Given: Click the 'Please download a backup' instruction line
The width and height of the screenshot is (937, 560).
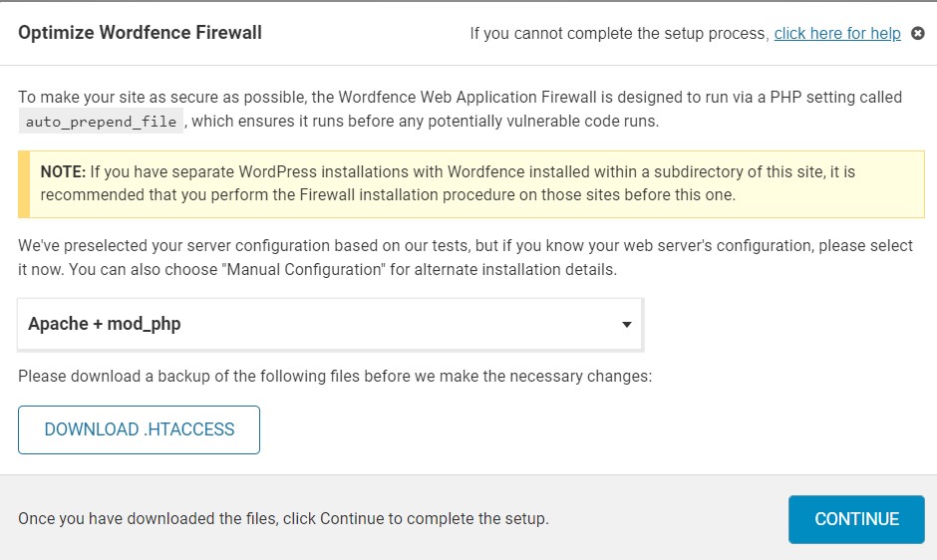Looking at the screenshot, I should click(334, 378).
